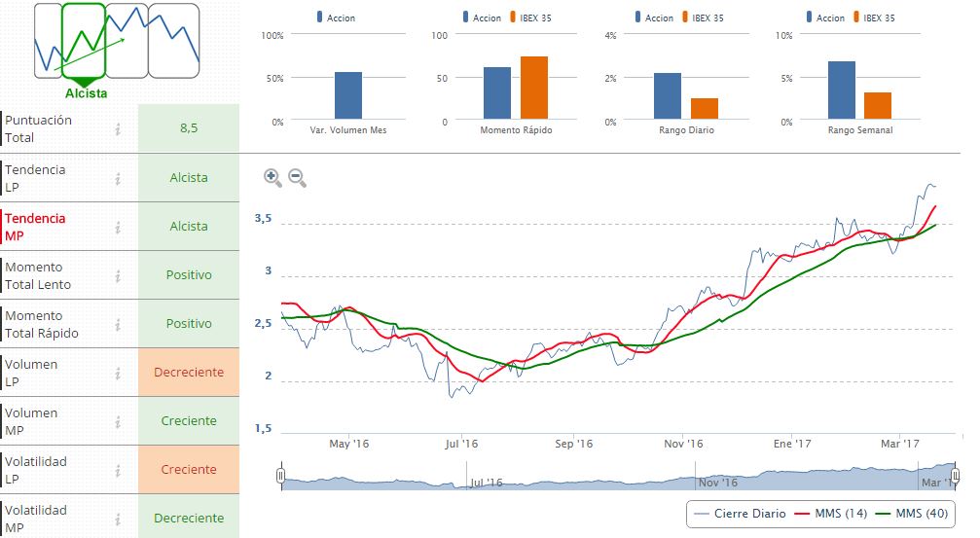Screen dimensions: 980x538
Task: Open info icon beside Tendencia LP
Action: pyautogui.click(x=118, y=178)
